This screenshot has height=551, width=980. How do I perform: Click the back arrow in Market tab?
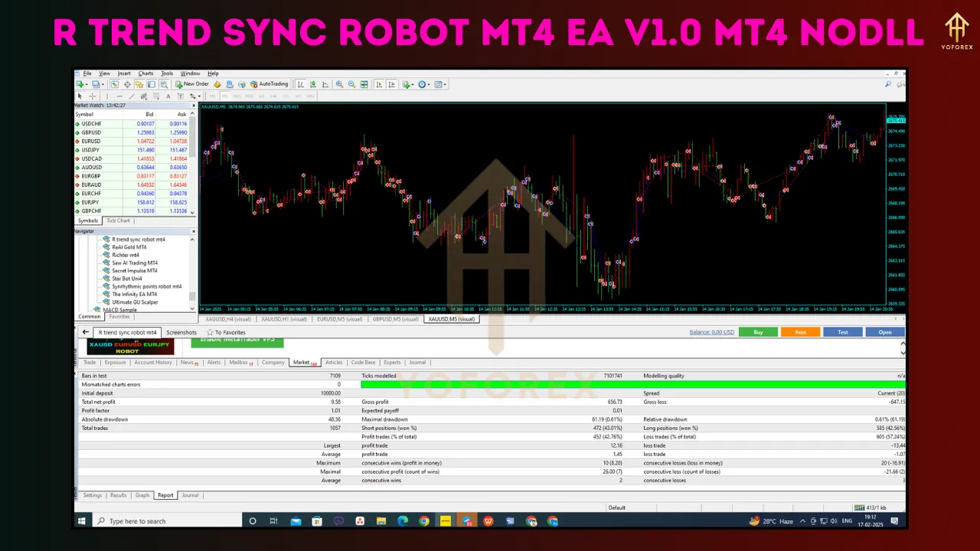[x=85, y=332]
